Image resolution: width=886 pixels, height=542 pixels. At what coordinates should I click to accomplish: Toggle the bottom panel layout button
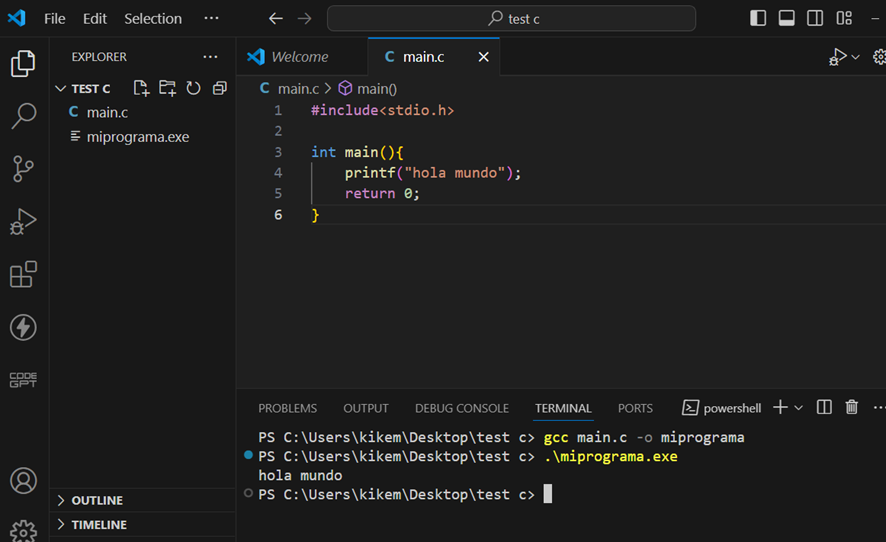coord(787,18)
